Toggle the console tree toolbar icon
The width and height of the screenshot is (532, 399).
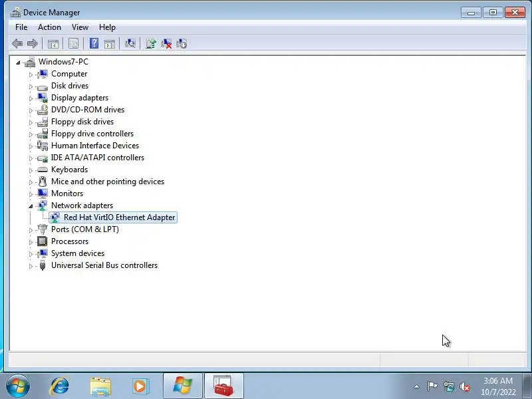[x=53, y=43]
